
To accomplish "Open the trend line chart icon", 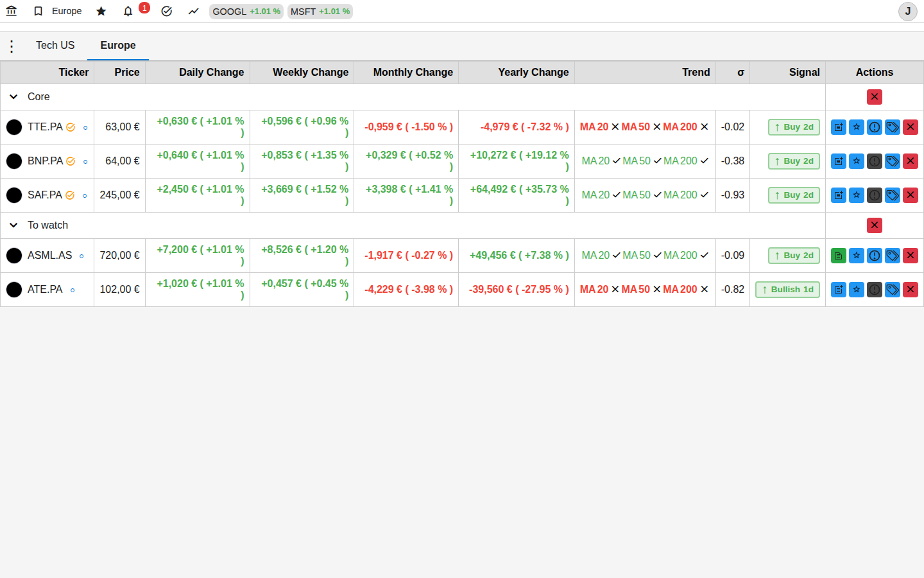I will [x=194, y=11].
